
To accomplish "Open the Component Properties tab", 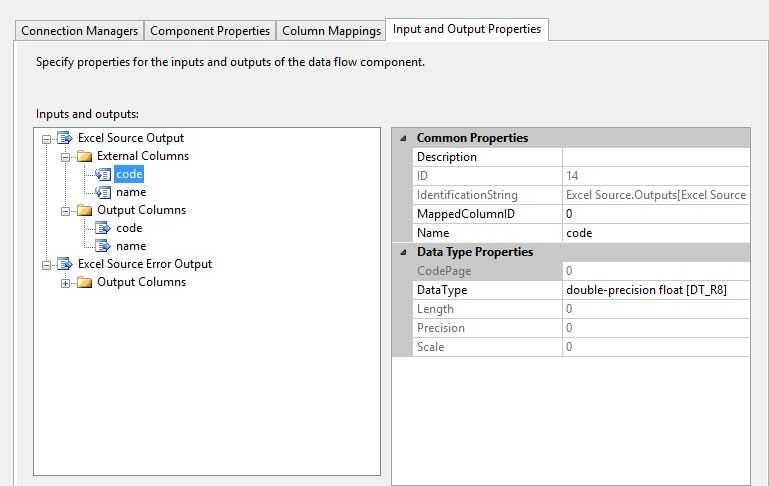I will (210, 31).
